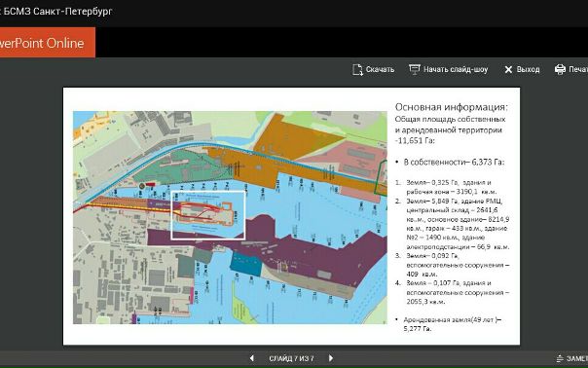The image size is (588, 368).
Task: Click the heading Основная информация
Action: click(451, 107)
